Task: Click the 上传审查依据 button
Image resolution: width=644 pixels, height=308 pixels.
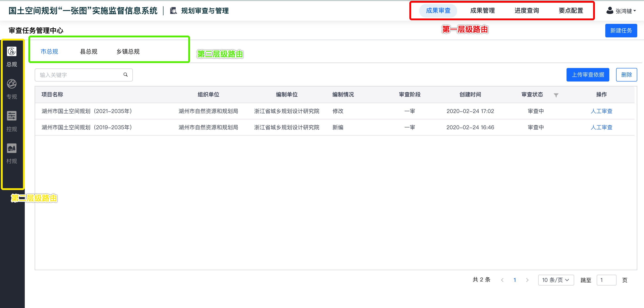Action: pos(588,75)
